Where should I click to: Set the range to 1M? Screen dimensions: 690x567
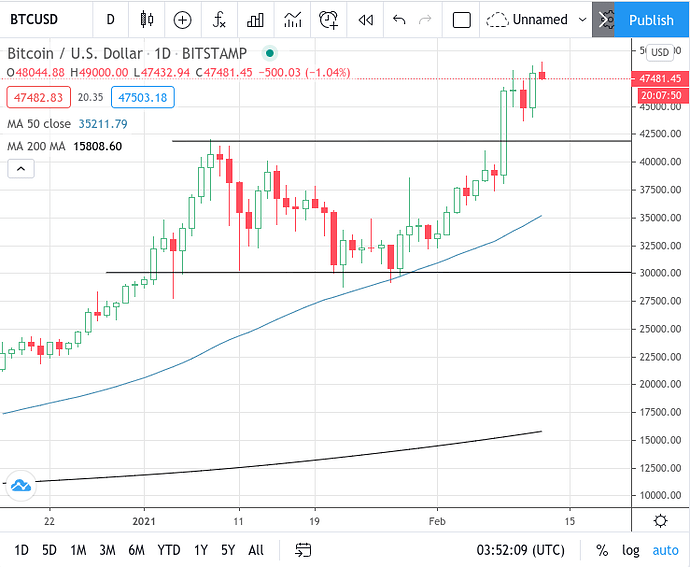pyautogui.click(x=78, y=550)
